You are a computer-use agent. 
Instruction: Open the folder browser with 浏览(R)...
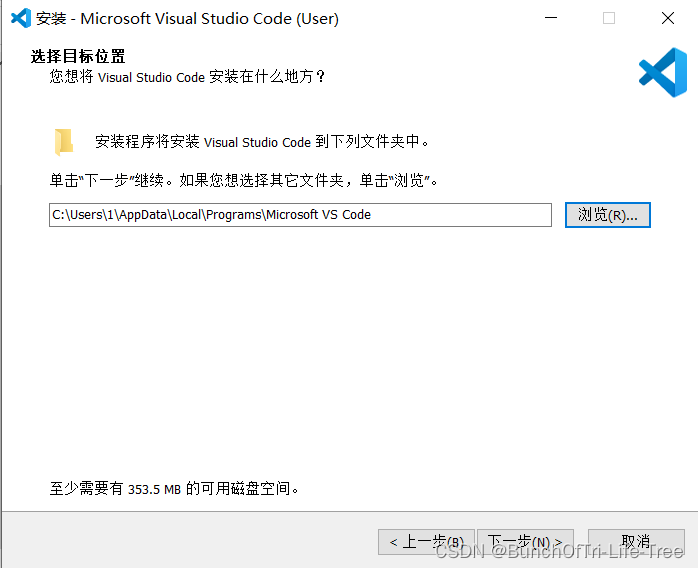pos(608,215)
